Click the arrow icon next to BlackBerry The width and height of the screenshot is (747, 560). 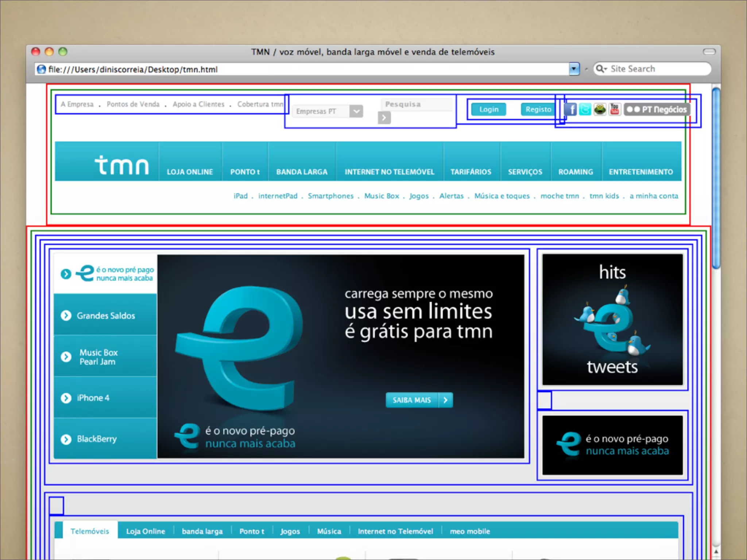tap(66, 439)
